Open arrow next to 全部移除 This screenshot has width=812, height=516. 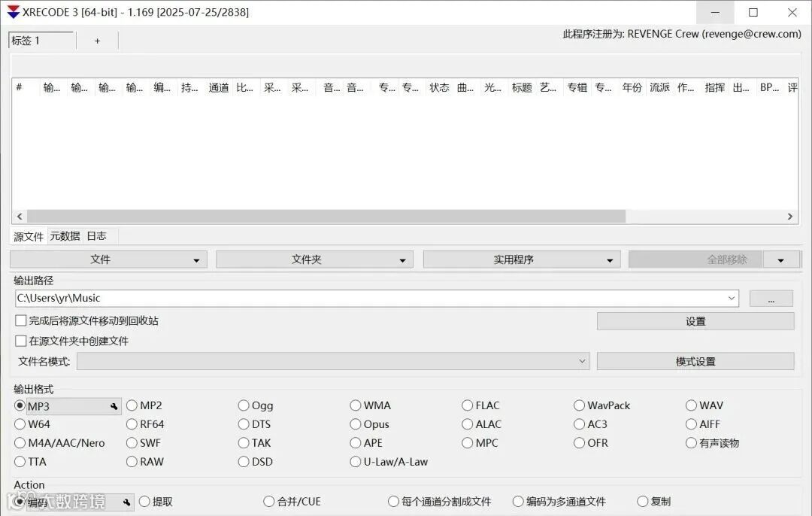pos(781,260)
